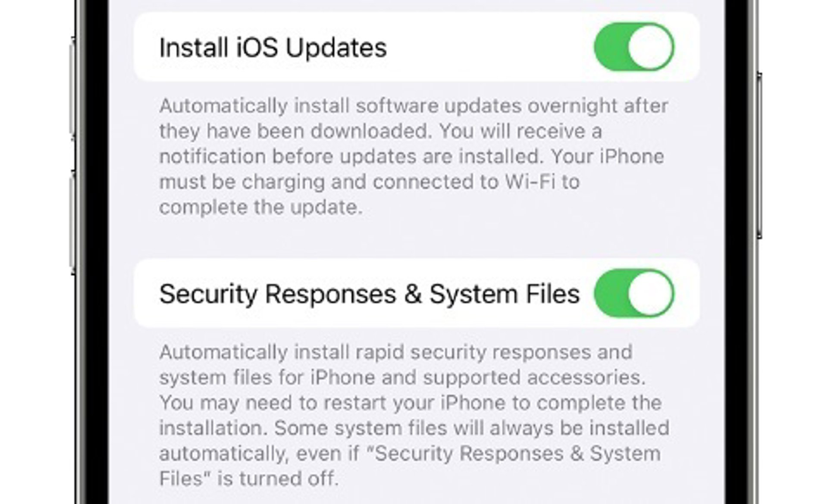The height and width of the screenshot is (504, 828).
Task: Disable Security Responses & System Files switch
Action: click(634, 293)
